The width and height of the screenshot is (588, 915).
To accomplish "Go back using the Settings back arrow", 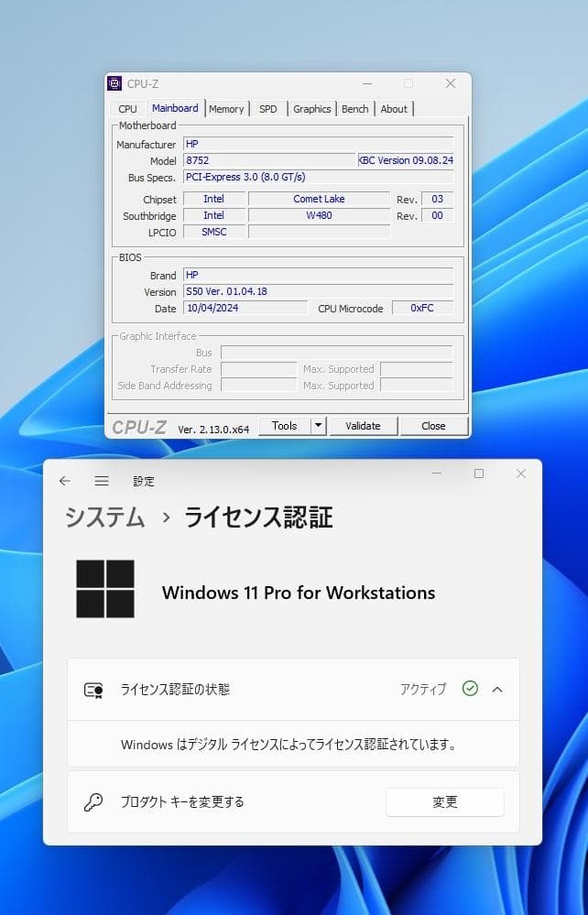I will coord(64,481).
